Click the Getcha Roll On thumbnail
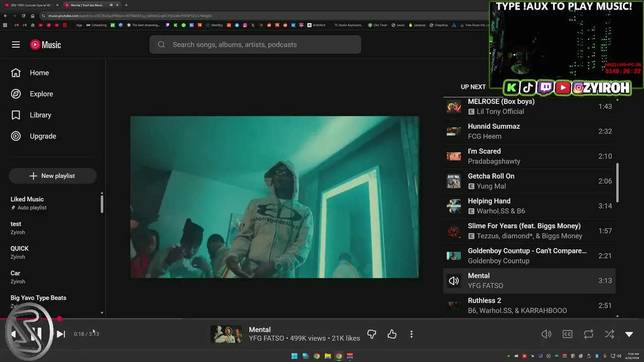 click(454, 181)
